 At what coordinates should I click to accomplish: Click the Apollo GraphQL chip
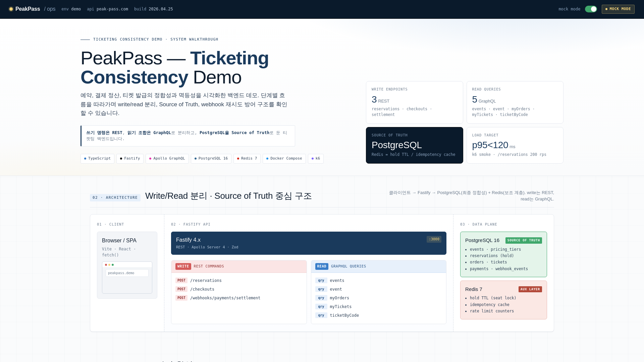coord(167,159)
